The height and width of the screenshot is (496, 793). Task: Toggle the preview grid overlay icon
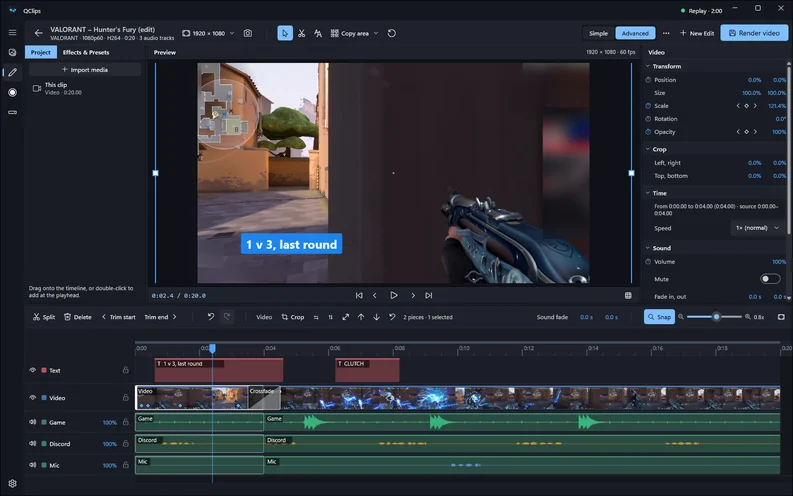point(628,295)
